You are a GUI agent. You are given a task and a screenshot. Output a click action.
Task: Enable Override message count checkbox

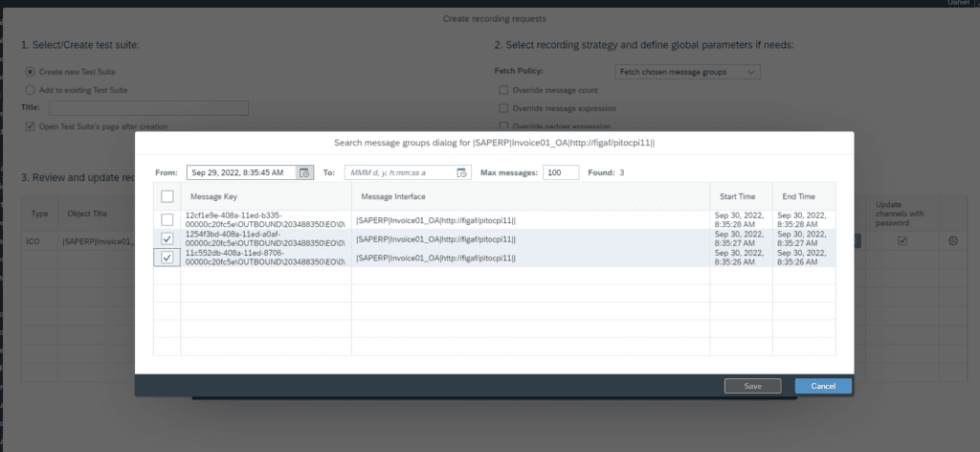pos(503,90)
